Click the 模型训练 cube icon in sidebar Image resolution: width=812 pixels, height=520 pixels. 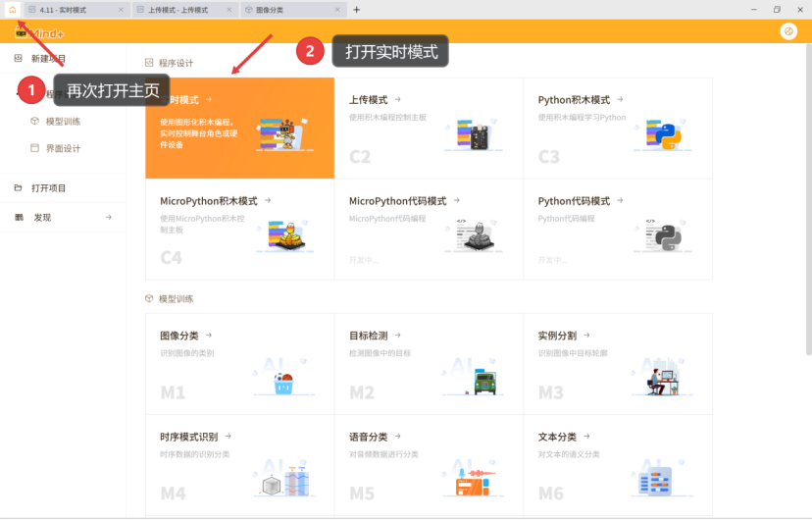click(35, 122)
